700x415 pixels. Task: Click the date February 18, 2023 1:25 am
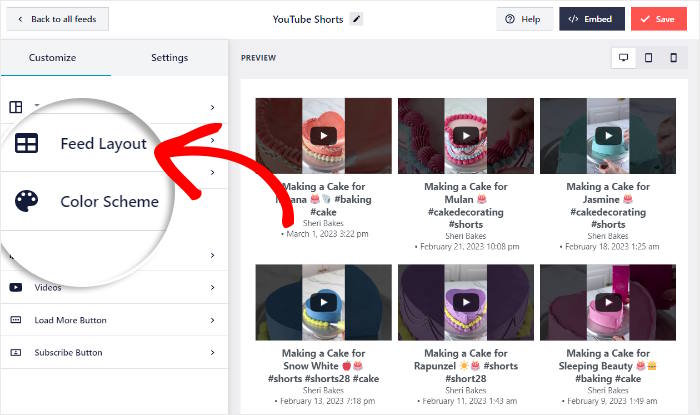click(x=612, y=246)
